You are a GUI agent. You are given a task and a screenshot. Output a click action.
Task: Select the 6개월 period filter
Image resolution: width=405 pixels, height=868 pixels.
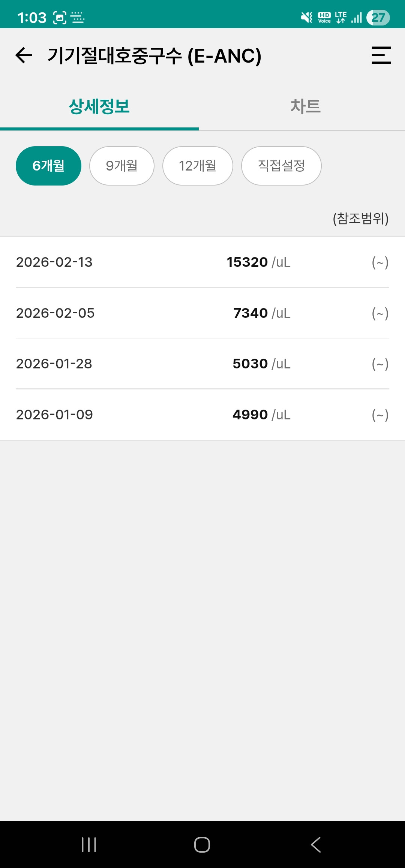49,166
